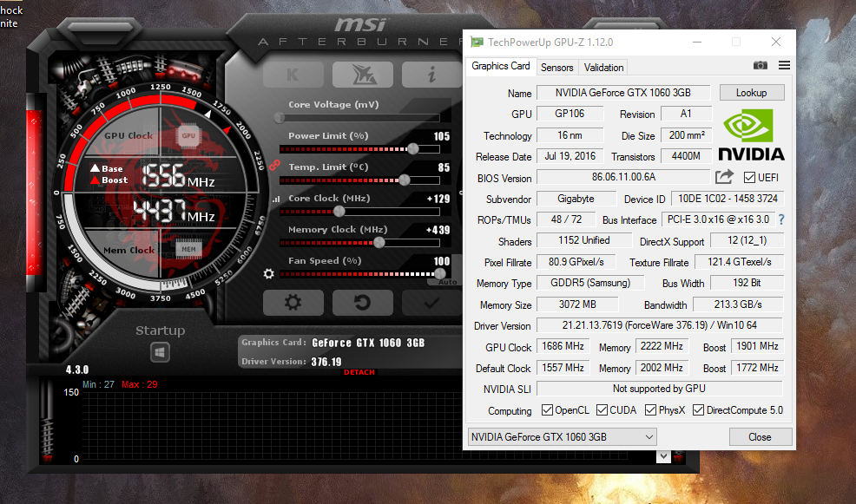
Task: Switch to the Sensors tab
Action: point(556,67)
